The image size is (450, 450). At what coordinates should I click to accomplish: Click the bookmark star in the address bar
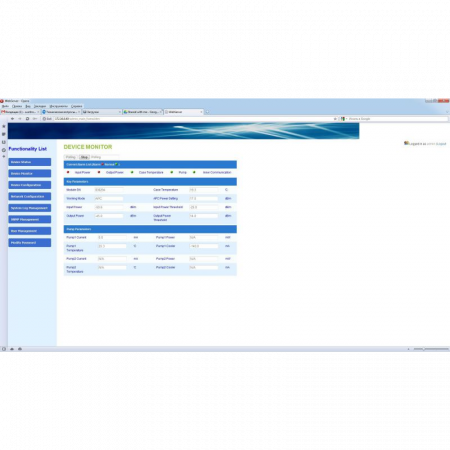click(335, 119)
